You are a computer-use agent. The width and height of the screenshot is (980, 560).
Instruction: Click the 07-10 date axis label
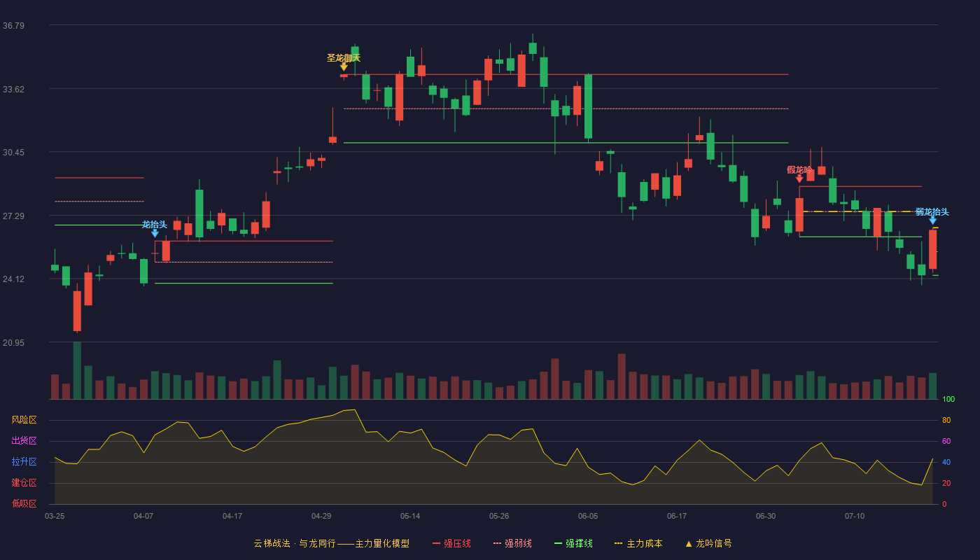point(855,516)
